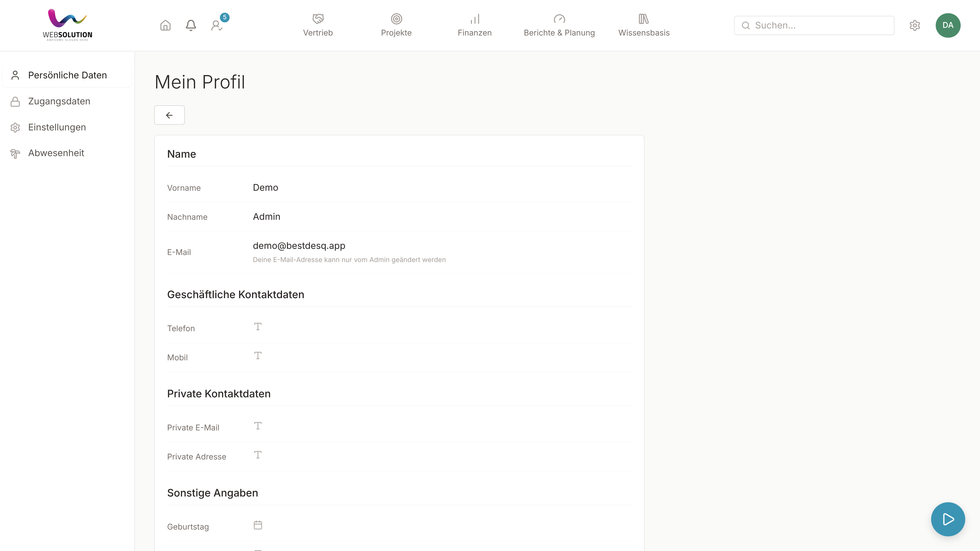Image resolution: width=980 pixels, height=551 pixels.
Task: Edit the Nachname value Admin
Action: 266,216
